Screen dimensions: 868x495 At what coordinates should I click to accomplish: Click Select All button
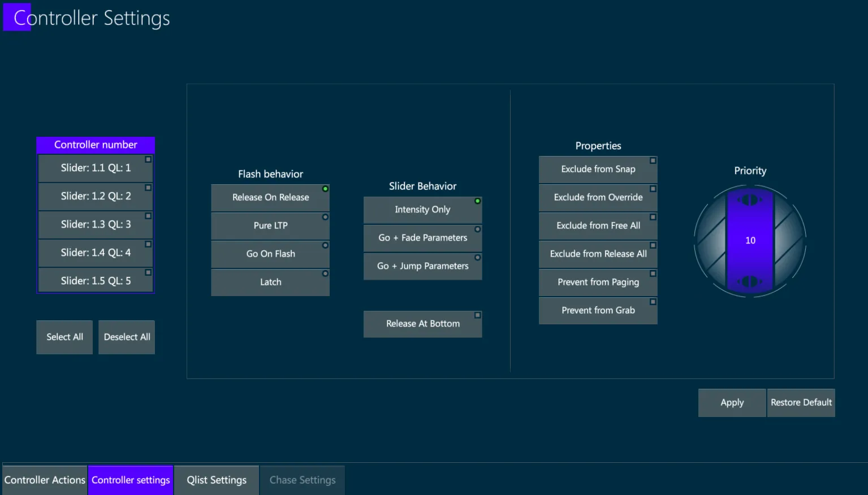point(64,337)
